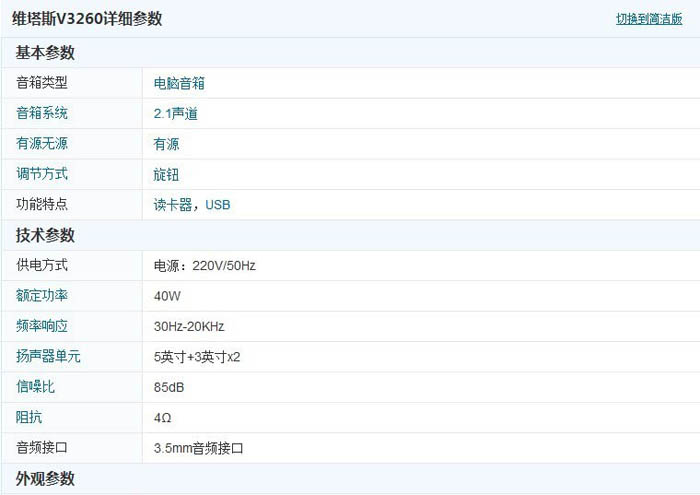Select the 功能特点 row label
Screen dimensions: 700x495
[42, 204]
